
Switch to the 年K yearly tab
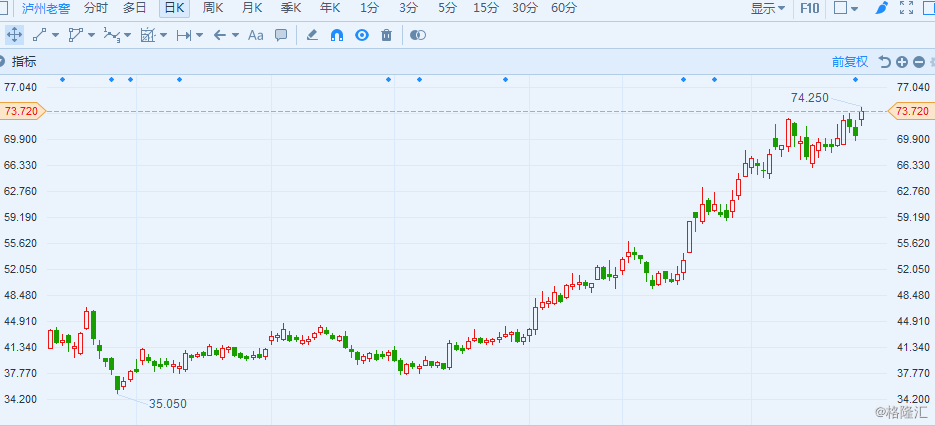coord(330,8)
